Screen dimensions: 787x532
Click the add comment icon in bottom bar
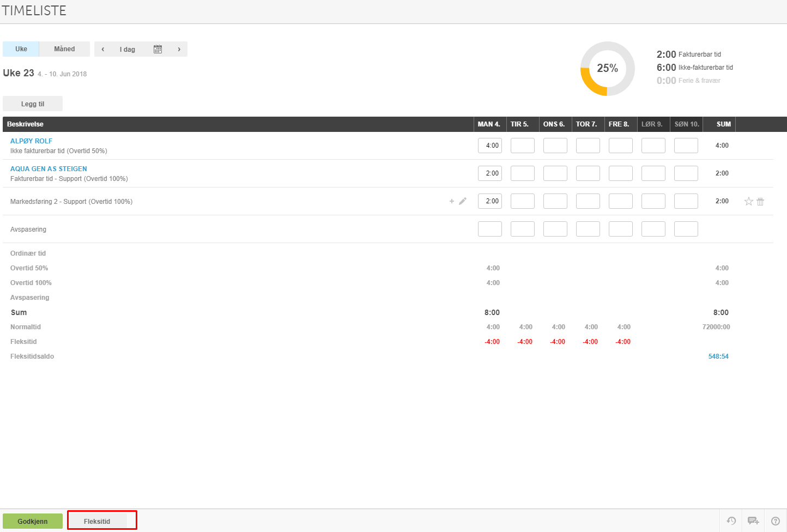click(x=753, y=521)
